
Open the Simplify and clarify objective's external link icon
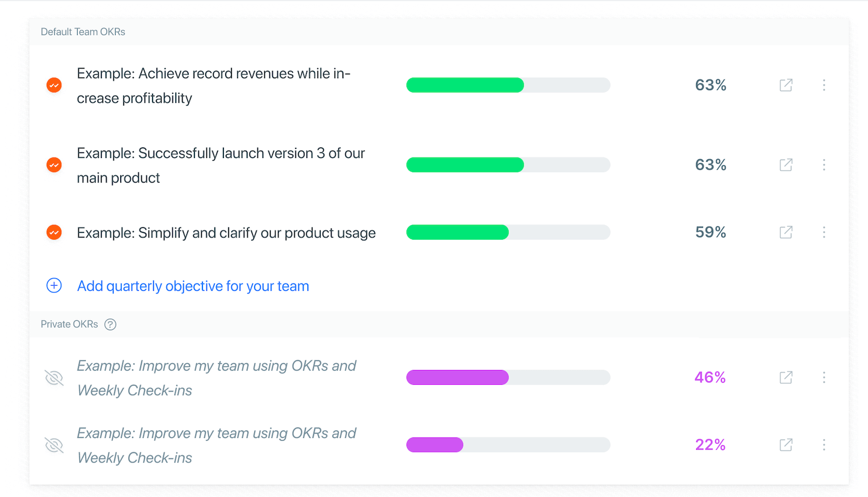tap(786, 232)
